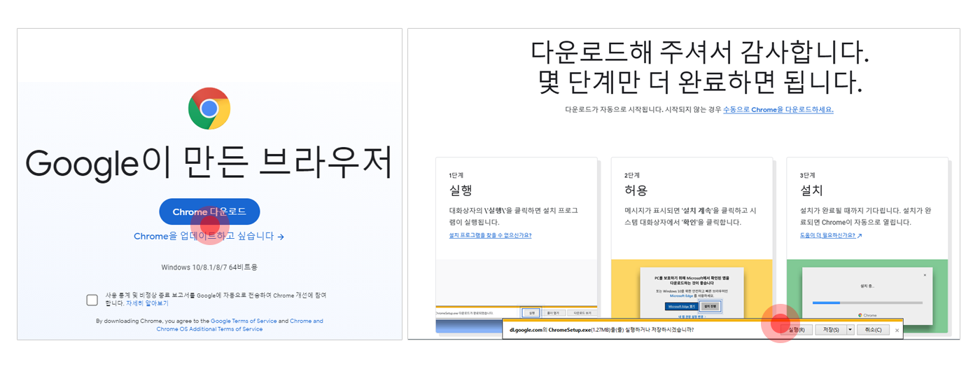
Task: Open the Chrome을 업데이트하고 싶습니다 link
Action: (x=209, y=237)
